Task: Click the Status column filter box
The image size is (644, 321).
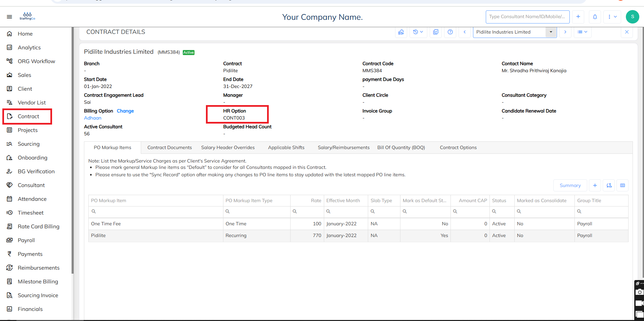Action: click(x=502, y=212)
